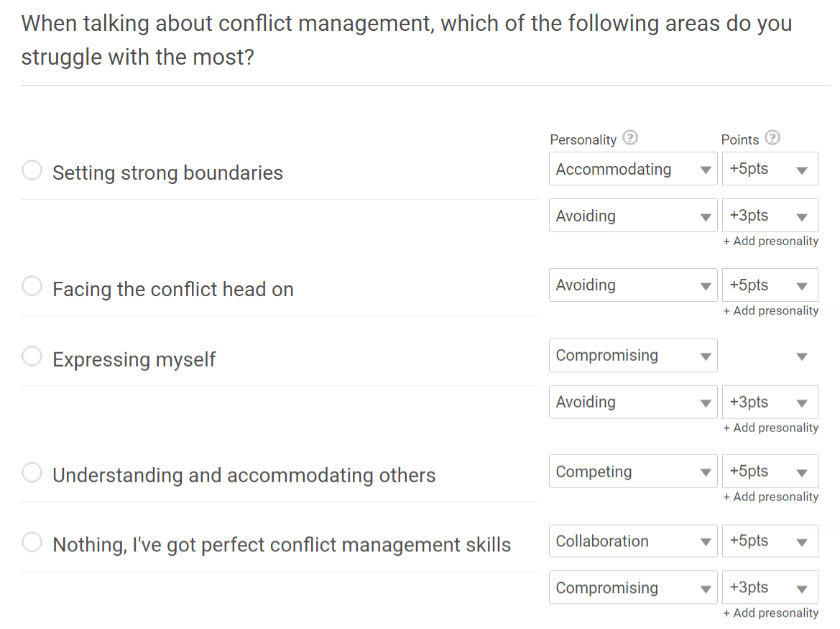
Task: Choose the "Facing the conflict head on" radio button
Action: (32, 287)
